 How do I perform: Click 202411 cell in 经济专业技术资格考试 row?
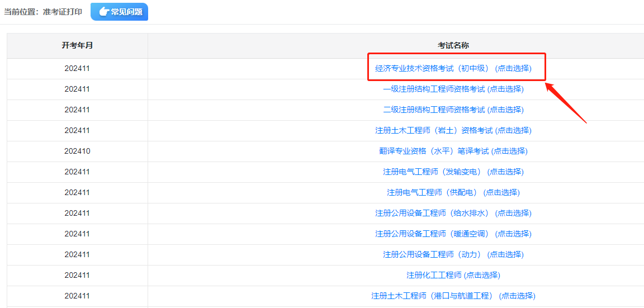77,68
